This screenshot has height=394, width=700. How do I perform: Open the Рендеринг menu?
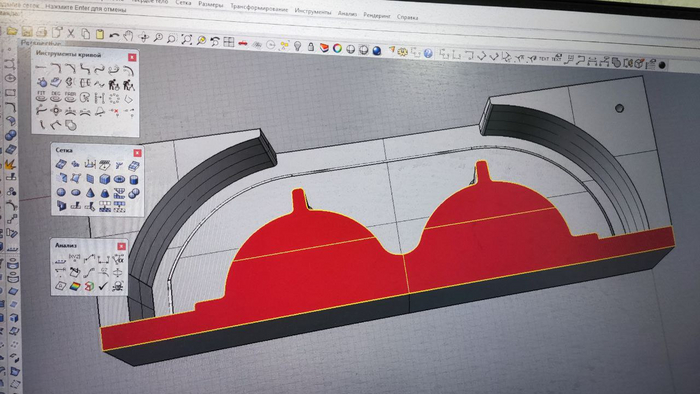click(377, 16)
